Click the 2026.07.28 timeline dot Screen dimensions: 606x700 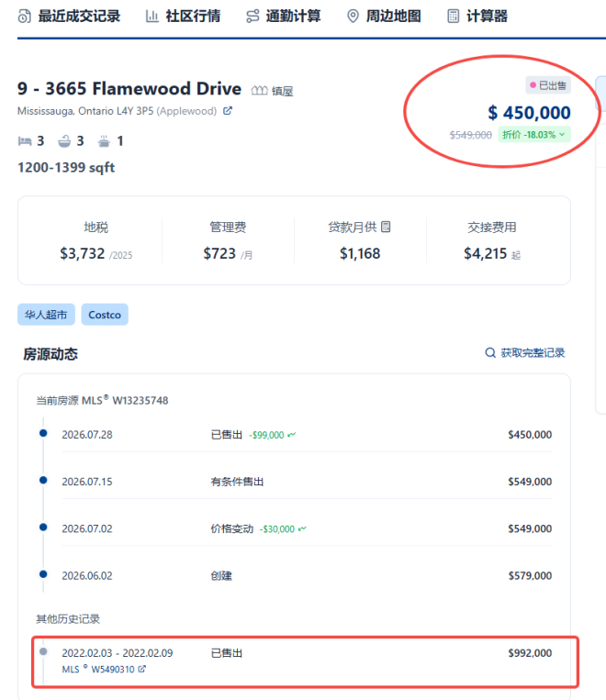(43, 433)
